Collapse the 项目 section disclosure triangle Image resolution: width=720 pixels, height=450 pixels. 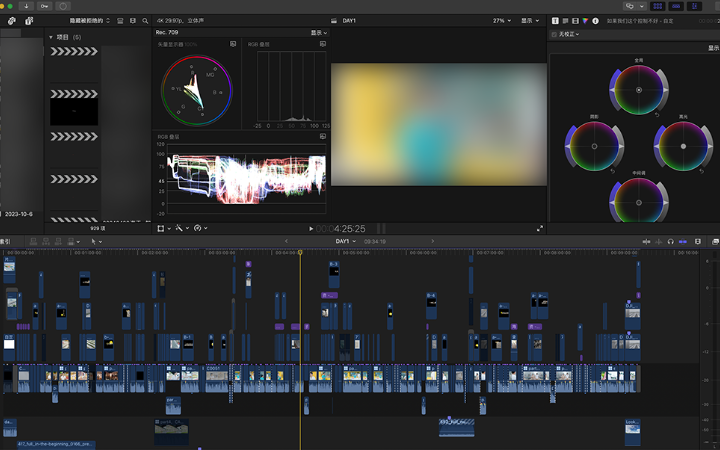[x=51, y=37]
